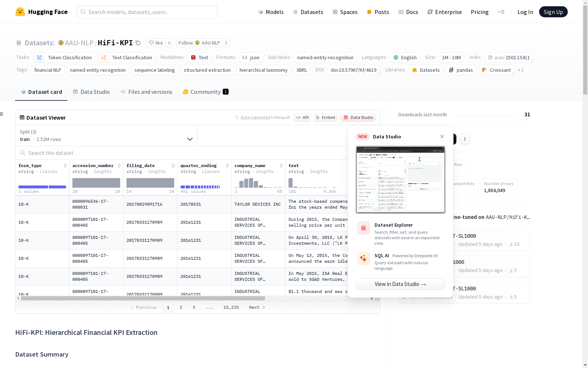Copy the dataset name with copy icon

coord(138,43)
